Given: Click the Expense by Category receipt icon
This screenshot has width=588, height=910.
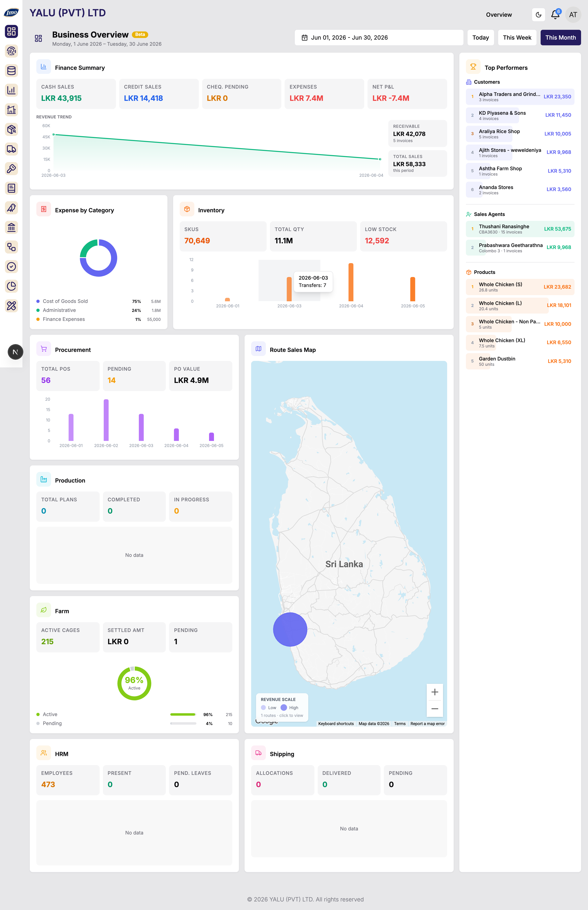Looking at the screenshot, I should tap(43, 209).
